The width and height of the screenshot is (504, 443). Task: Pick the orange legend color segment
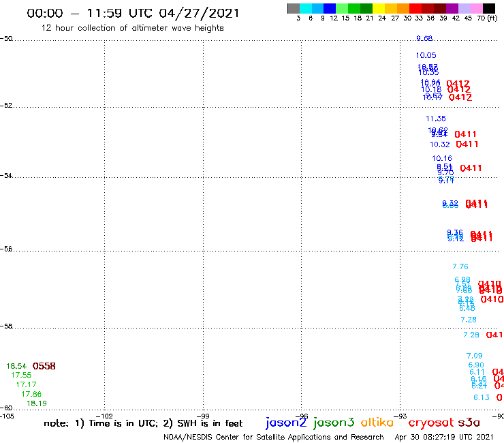[x=403, y=8]
